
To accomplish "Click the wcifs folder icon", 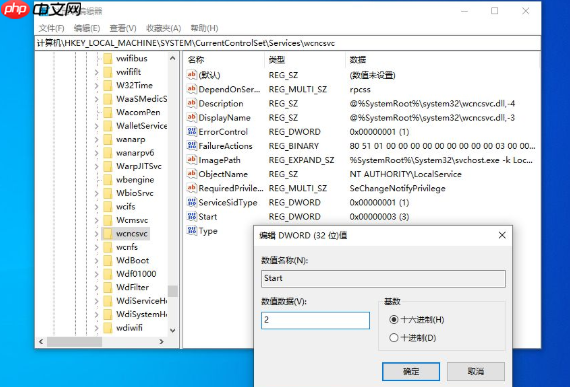I will click(108, 206).
